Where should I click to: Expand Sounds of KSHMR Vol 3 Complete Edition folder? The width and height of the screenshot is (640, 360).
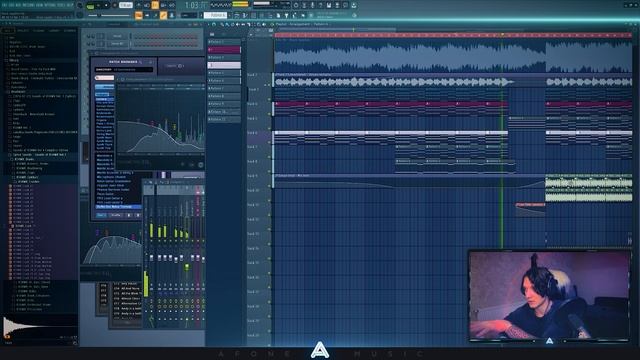click(39, 150)
